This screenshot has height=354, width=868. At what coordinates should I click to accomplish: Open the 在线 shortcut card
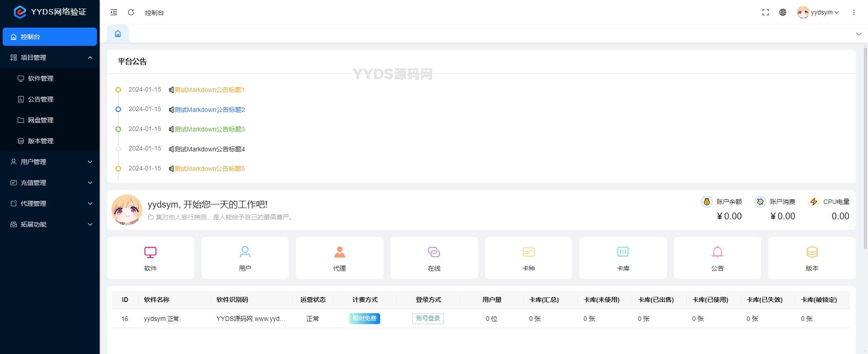434,258
